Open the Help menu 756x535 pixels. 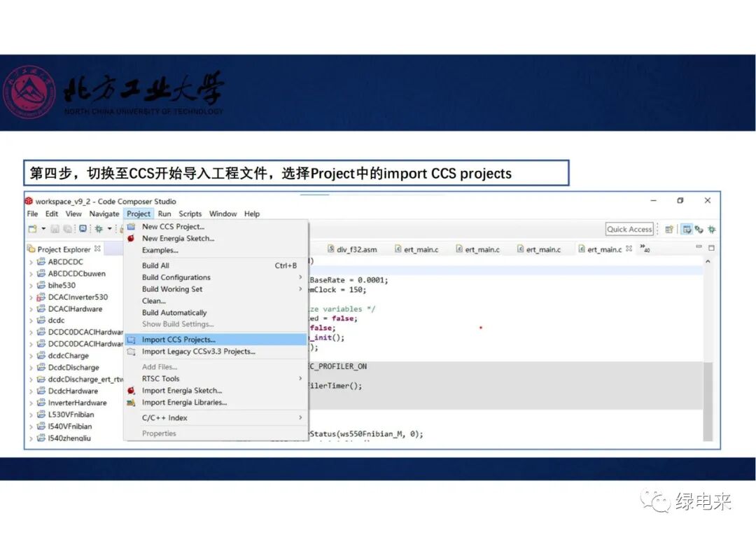tap(252, 214)
